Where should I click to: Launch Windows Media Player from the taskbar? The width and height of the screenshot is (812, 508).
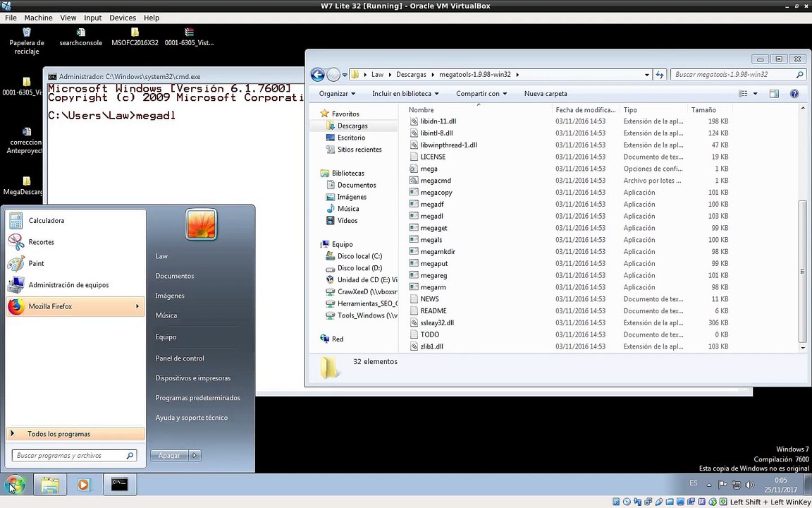tap(83, 485)
